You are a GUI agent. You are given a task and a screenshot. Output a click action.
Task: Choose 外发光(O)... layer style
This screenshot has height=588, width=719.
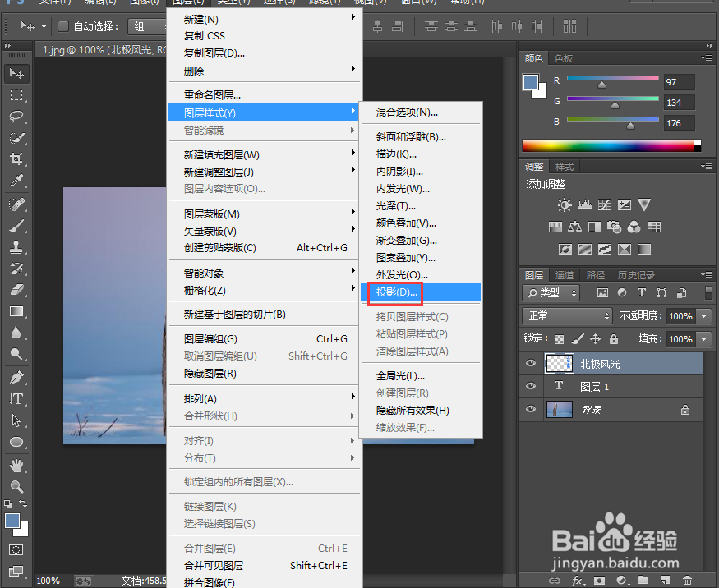421,274
